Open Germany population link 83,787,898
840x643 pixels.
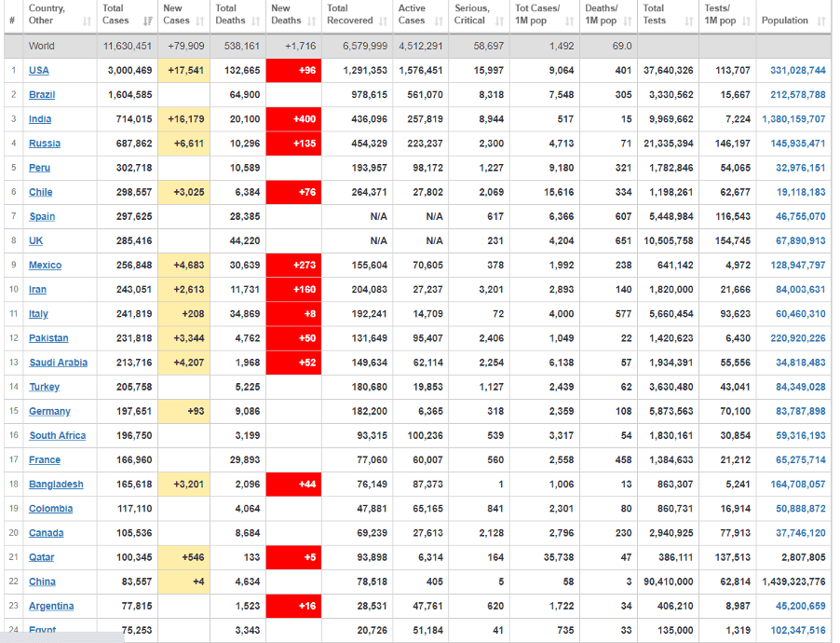(x=800, y=411)
